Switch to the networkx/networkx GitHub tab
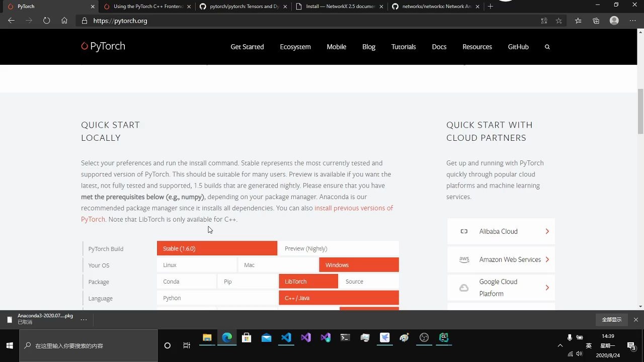644x362 pixels. point(436,7)
